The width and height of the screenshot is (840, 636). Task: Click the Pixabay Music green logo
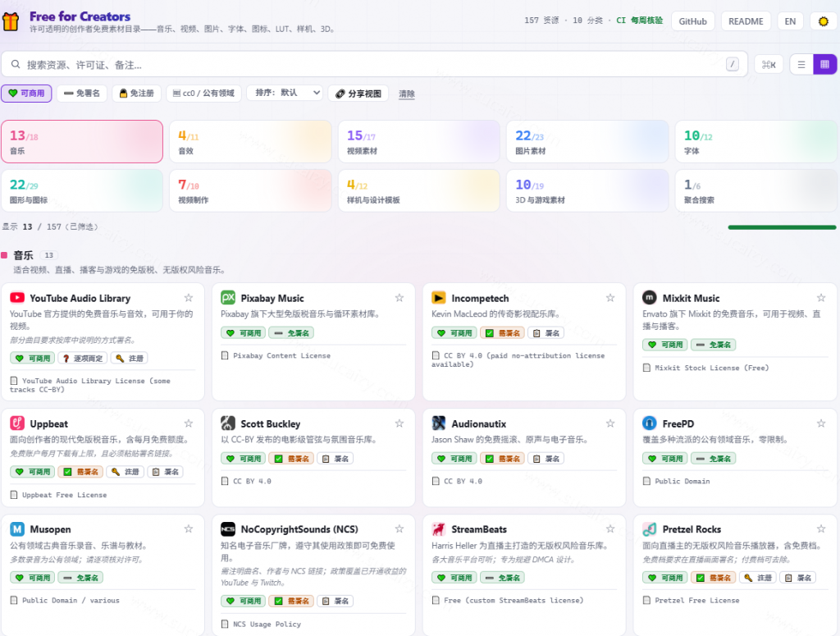tap(228, 298)
